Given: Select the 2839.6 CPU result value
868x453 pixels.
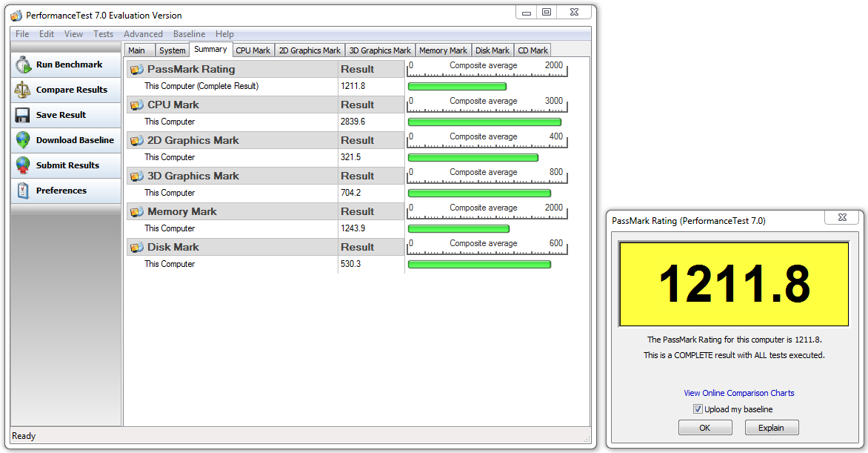Looking at the screenshot, I should (353, 122).
